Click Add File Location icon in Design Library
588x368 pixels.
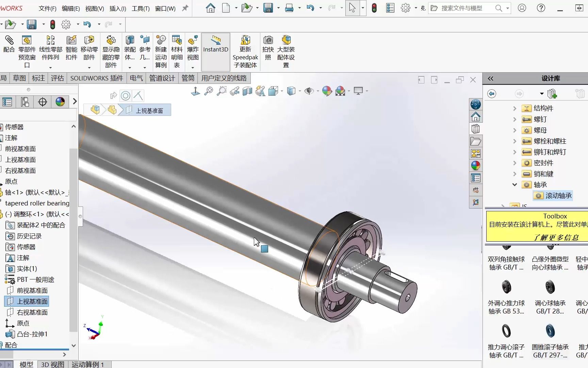pyautogui.click(x=552, y=94)
